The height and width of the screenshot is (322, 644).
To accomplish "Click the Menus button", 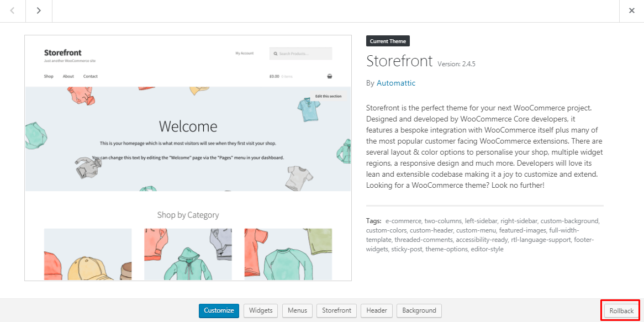I will [297, 310].
